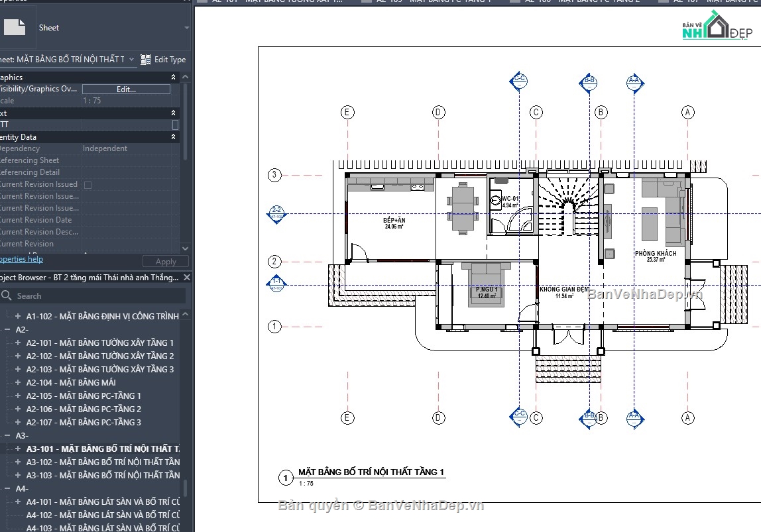
Task: Collapse the A2- sheet group
Action: pyautogui.click(x=7, y=329)
